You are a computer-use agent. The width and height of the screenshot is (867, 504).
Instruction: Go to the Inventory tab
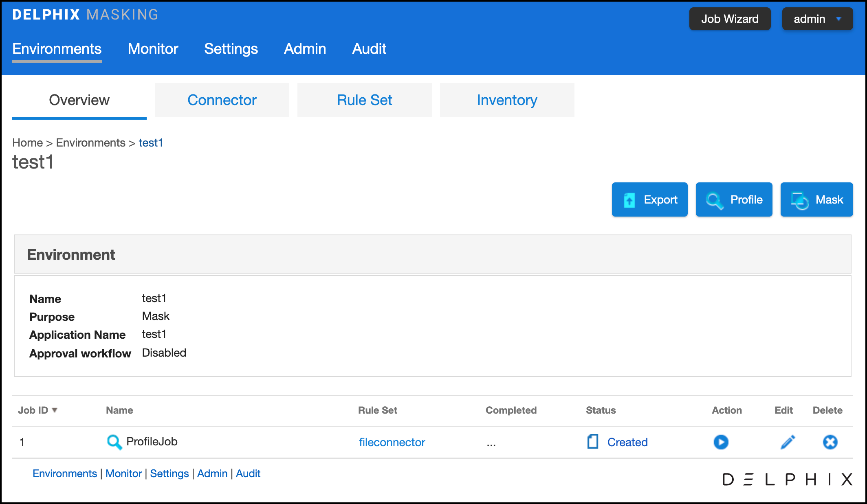507,100
